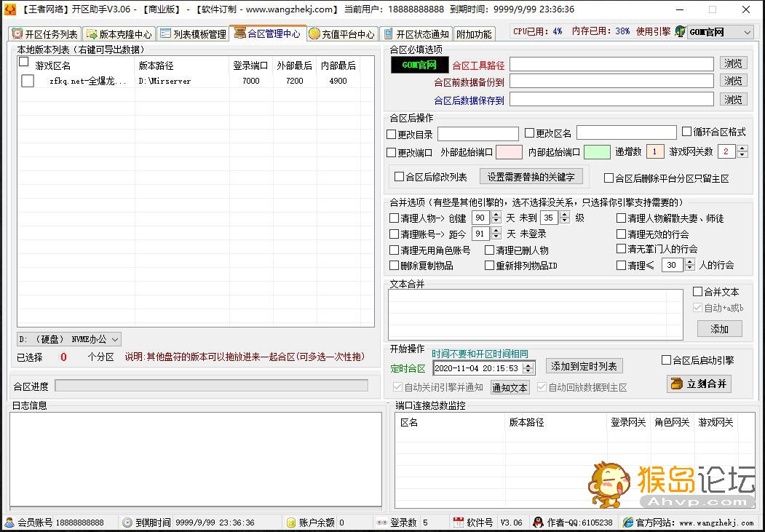Click the 登录端口 column header
The width and height of the screenshot is (765, 532).
[251, 65]
